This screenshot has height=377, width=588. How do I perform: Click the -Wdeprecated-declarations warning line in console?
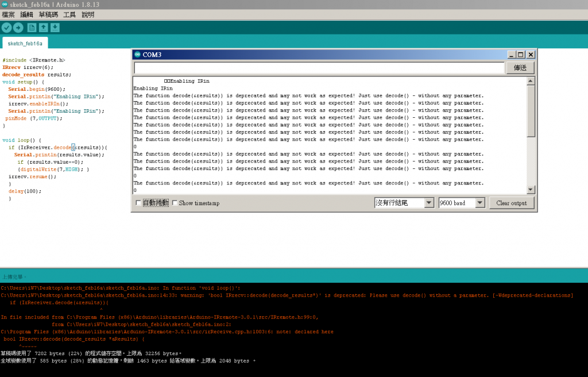[x=287, y=295]
